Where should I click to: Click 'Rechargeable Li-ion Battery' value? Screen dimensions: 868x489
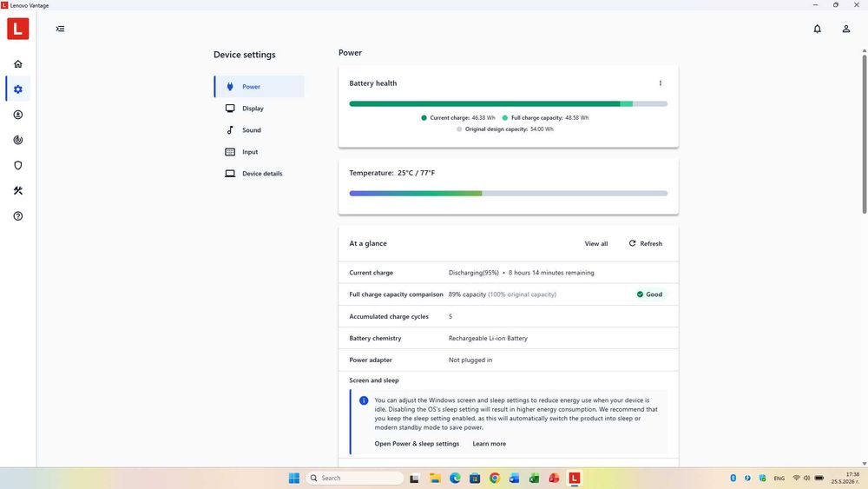click(488, 339)
